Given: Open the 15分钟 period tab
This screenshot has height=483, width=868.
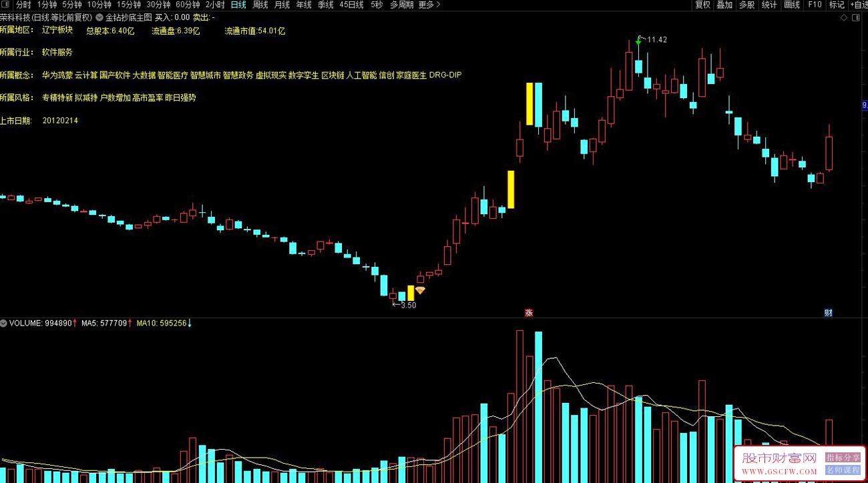Looking at the screenshot, I should click(129, 5).
